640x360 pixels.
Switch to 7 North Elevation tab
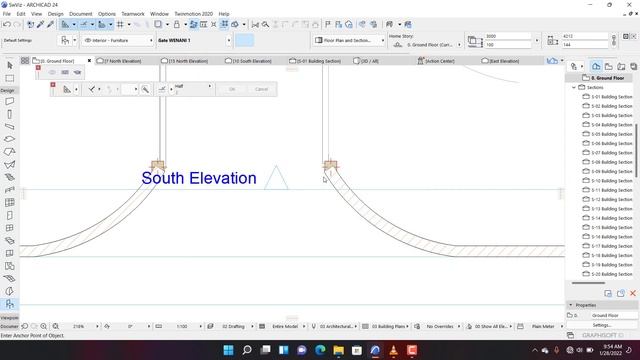coord(119,61)
